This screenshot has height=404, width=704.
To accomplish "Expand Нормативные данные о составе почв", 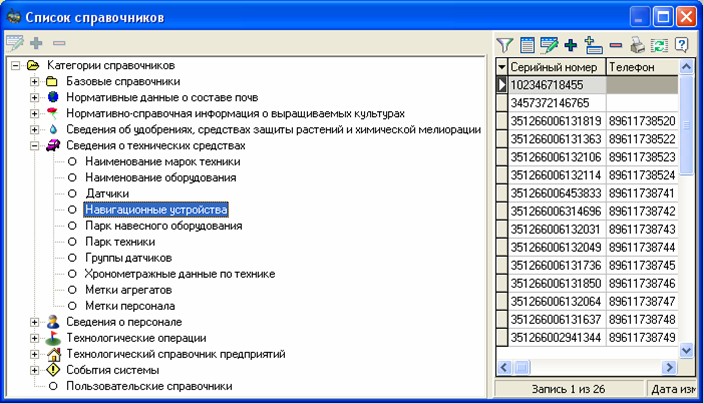I will click(x=34, y=97).
